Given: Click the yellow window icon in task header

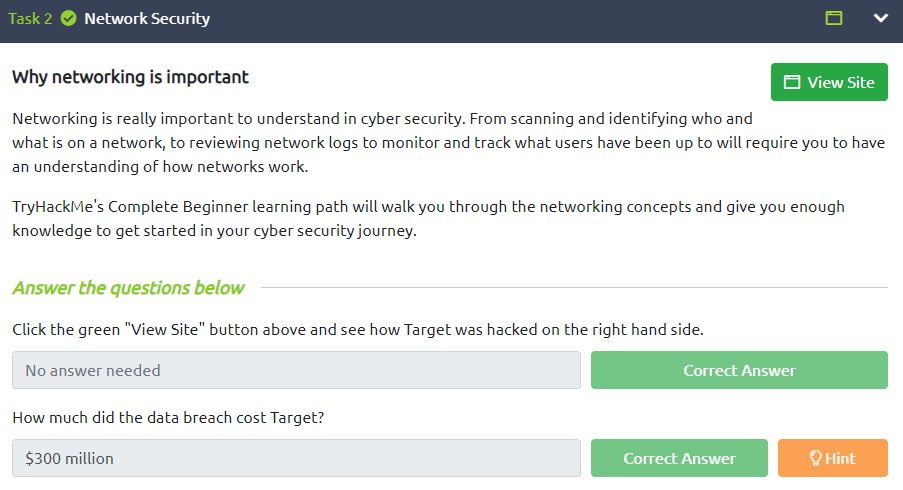Looking at the screenshot, I should point(833,18).
